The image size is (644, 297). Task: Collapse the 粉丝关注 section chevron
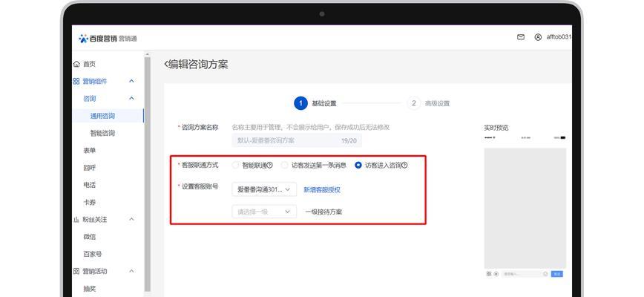pos(131,220)
